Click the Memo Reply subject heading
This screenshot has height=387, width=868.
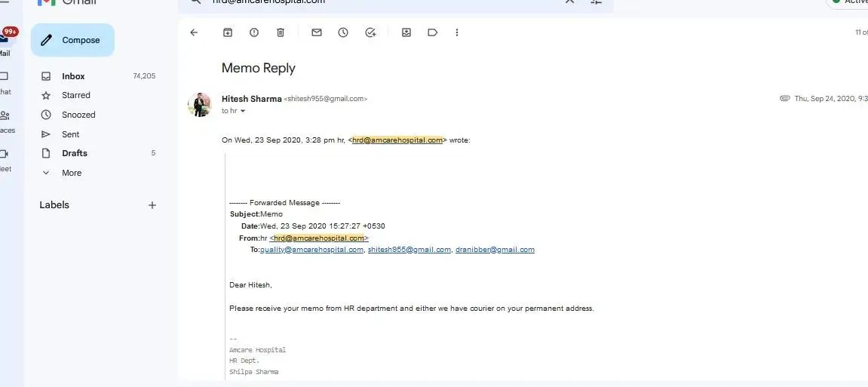pyautogui.click(x=259, y=68)
